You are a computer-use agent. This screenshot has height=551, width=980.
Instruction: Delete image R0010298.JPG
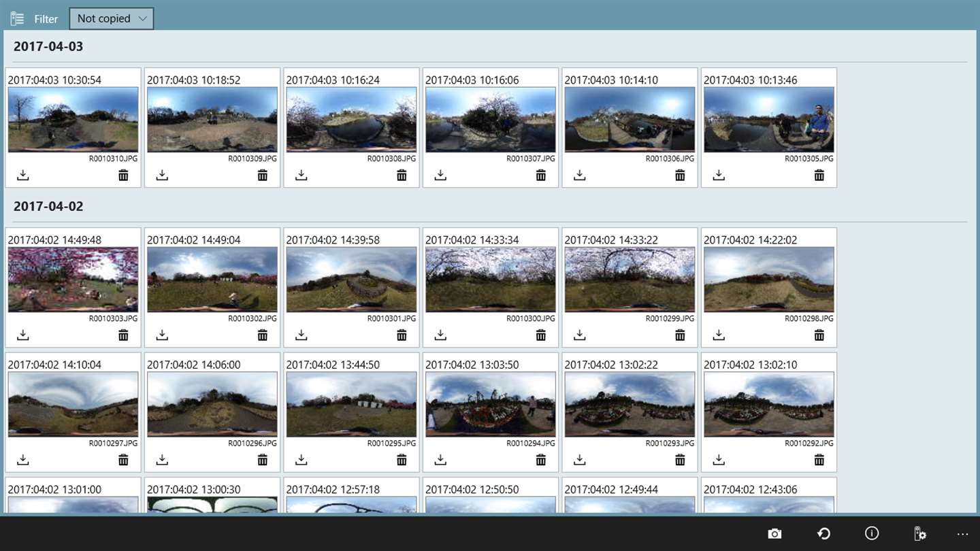click(x=819, y=335)
